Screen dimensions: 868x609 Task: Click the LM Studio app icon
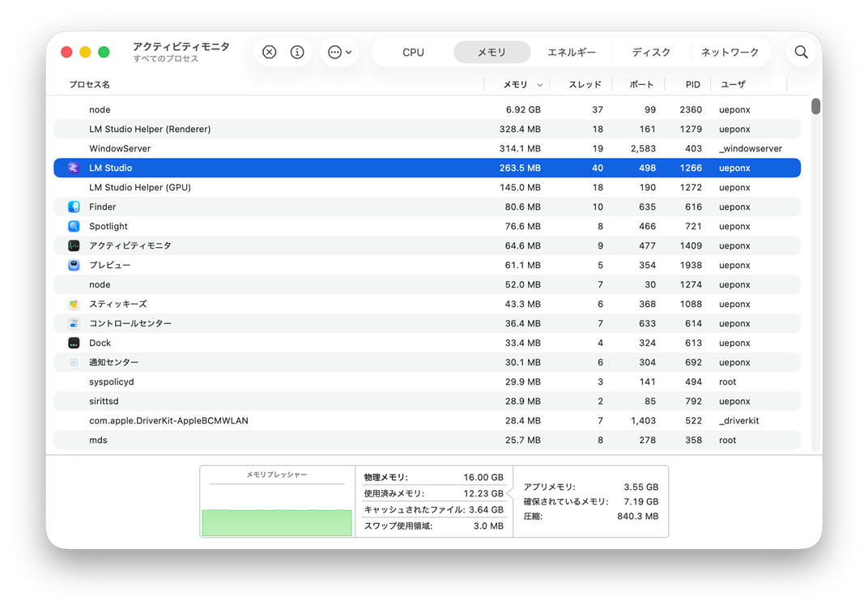tap(74, 168)
